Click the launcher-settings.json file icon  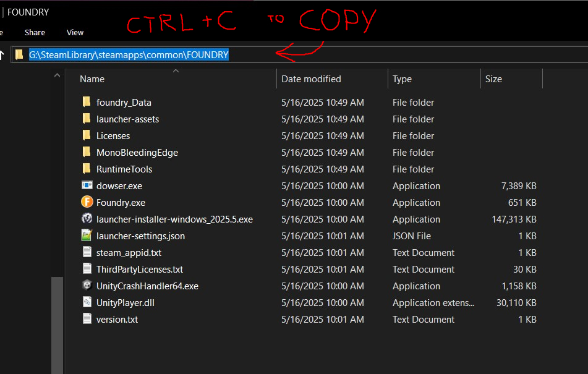(x=87, y=236)
